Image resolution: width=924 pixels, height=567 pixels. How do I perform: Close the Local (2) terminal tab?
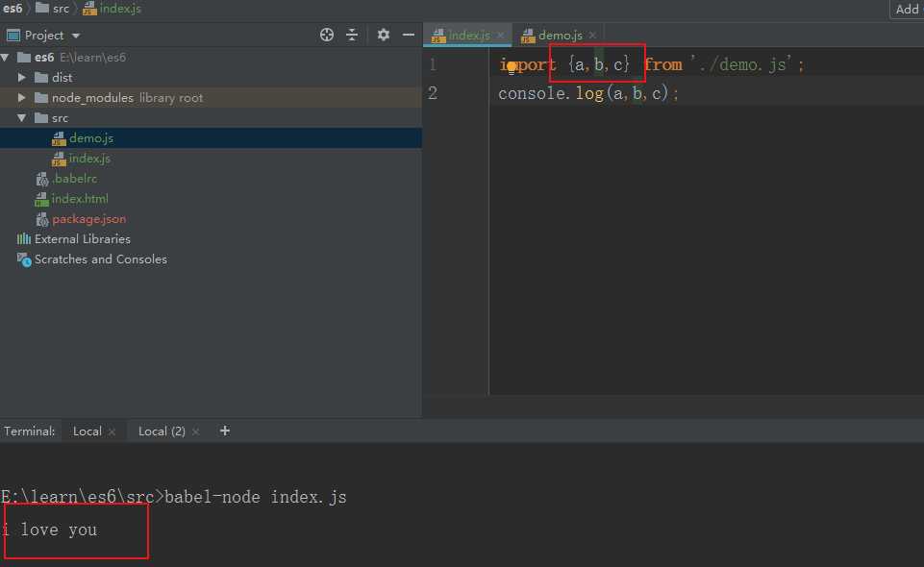pyautogui.click(x=195, y=432)
